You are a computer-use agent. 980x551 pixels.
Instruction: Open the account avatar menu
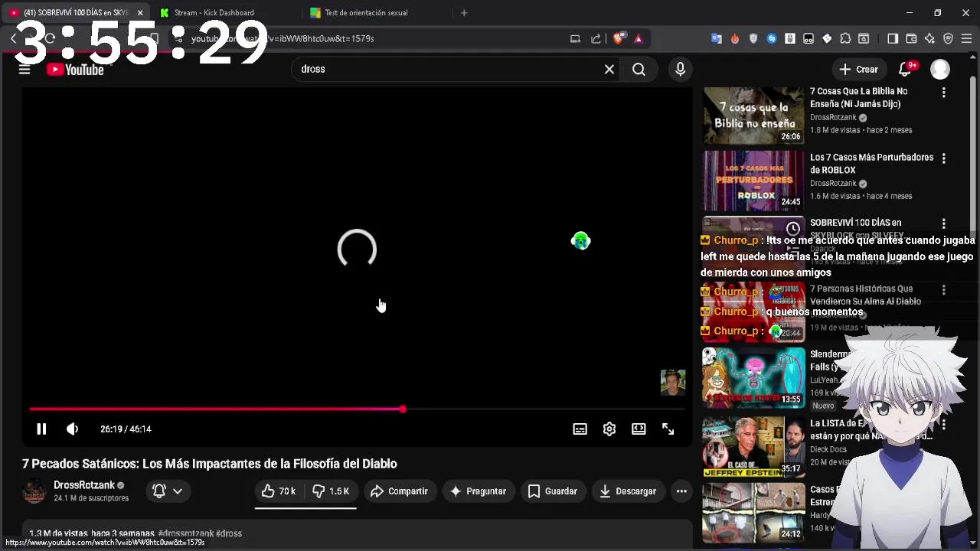point(940,70)
